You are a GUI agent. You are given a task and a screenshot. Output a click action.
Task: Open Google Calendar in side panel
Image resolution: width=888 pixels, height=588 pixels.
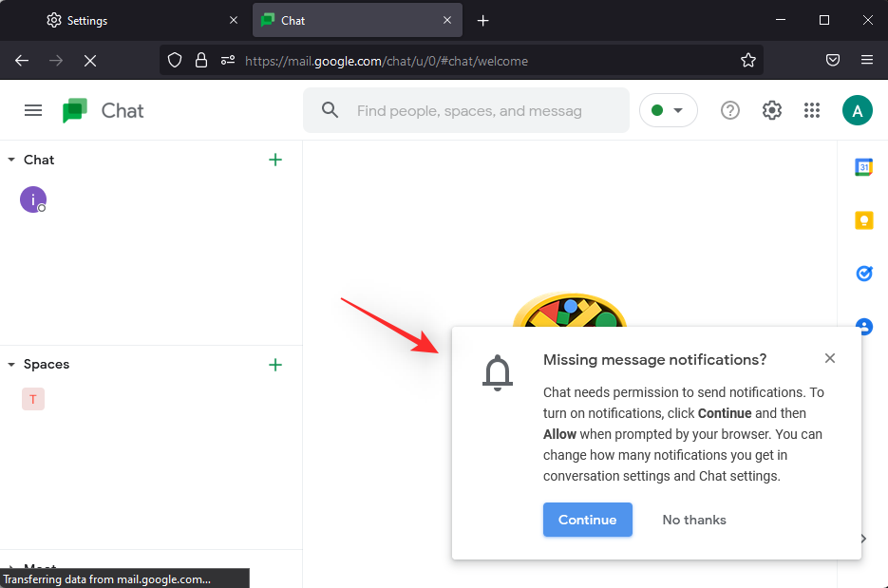pos(863,167)
